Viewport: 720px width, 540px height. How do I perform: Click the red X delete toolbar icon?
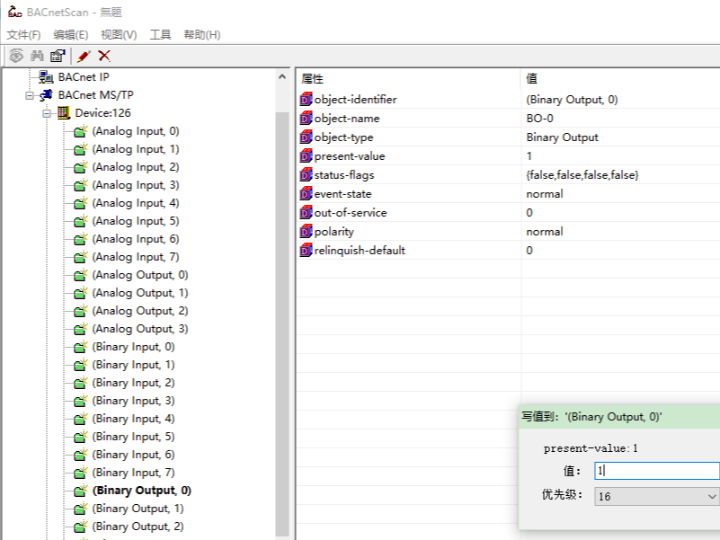tap(104, 56)
